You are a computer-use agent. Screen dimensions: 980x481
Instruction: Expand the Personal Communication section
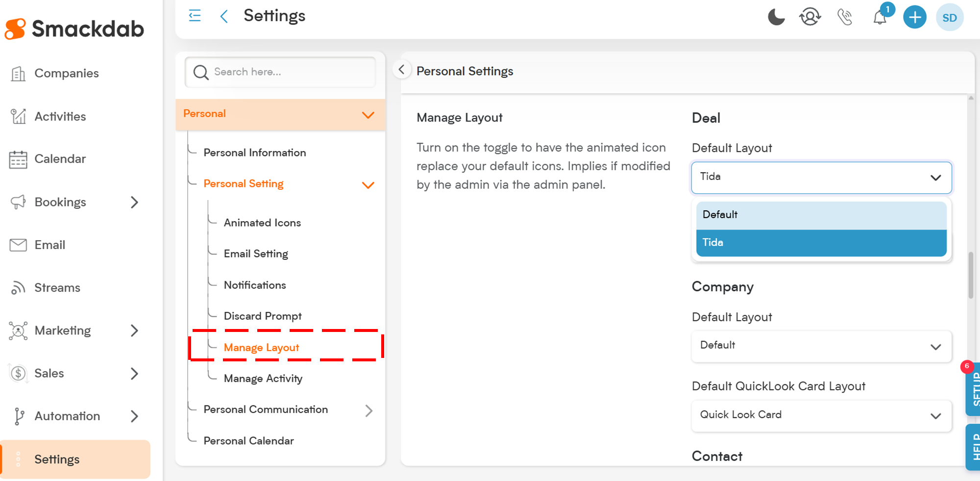point(368,410)
